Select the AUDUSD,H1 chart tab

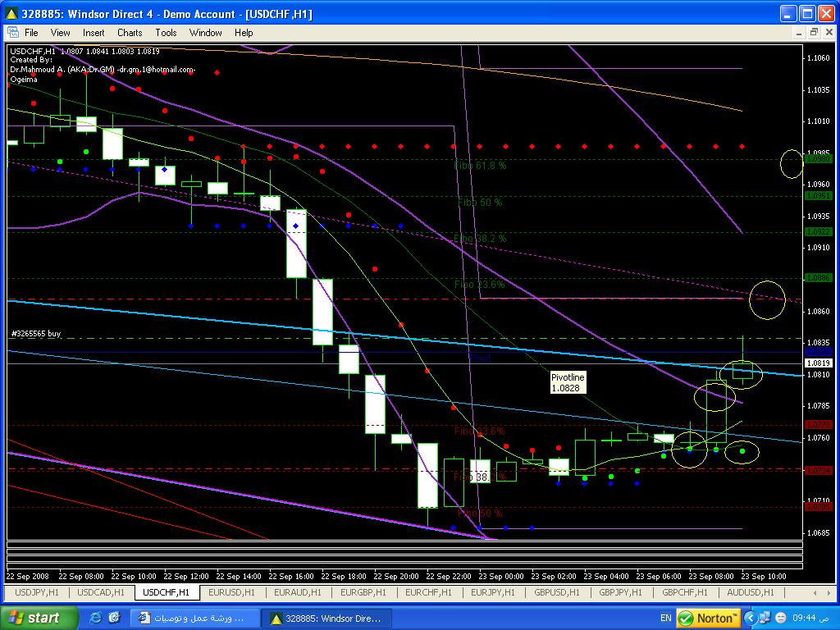[750, 592]
